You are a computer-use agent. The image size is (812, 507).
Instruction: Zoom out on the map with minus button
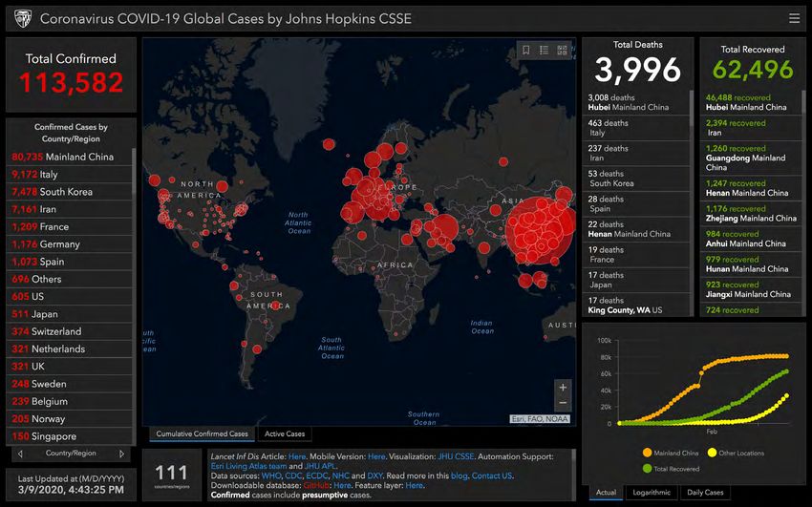point(563,403)
